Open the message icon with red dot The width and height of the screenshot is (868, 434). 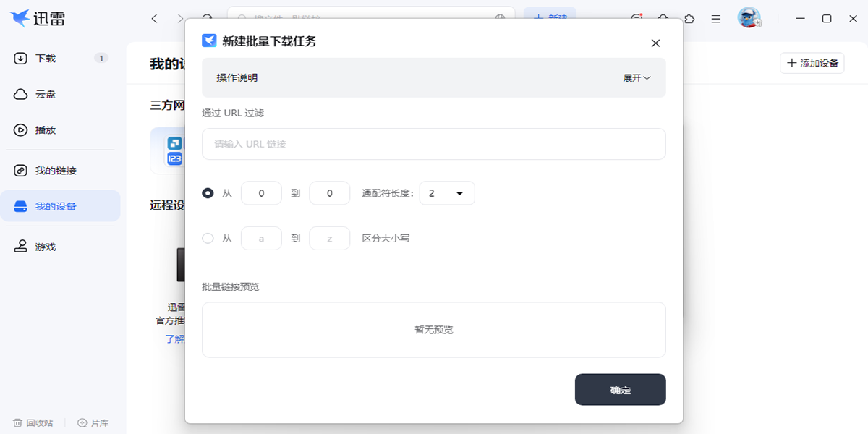point(637,19)
